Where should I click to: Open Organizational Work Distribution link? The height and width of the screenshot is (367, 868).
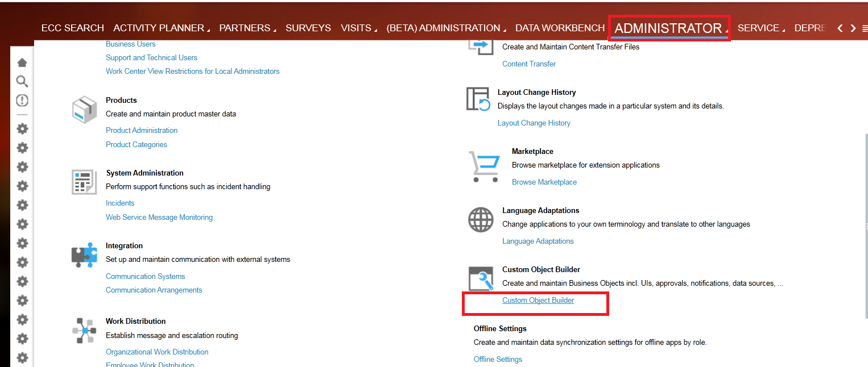pyautogui.click(x=157, y=352)
